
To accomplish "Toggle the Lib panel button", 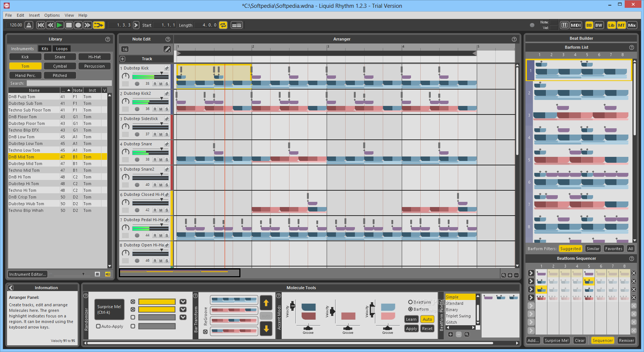I will click(611, 25).
